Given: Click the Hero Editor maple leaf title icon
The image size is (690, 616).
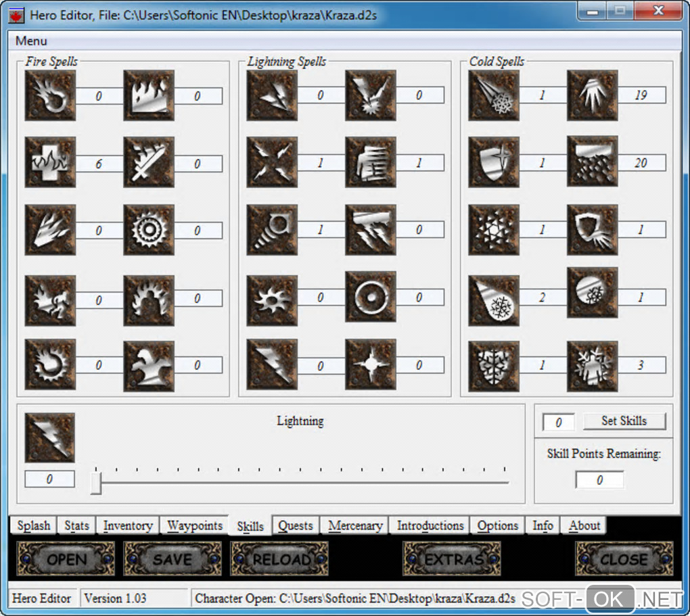Looking at the screenshot, I should point(17,16).
